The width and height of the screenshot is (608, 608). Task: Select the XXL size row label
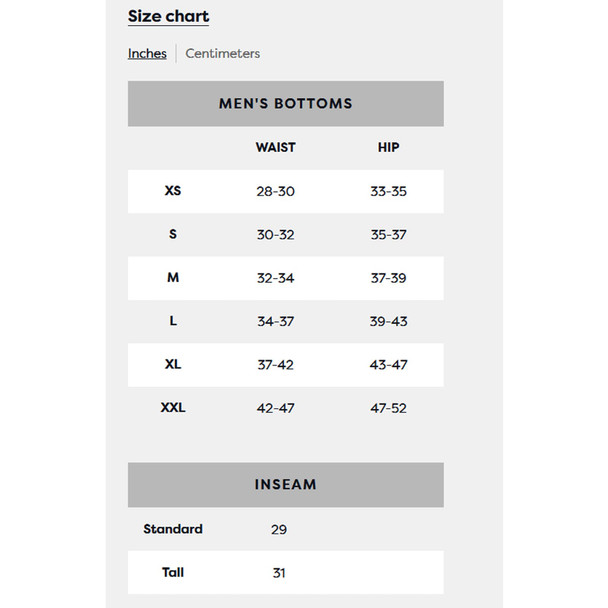(x=173, y=408)
